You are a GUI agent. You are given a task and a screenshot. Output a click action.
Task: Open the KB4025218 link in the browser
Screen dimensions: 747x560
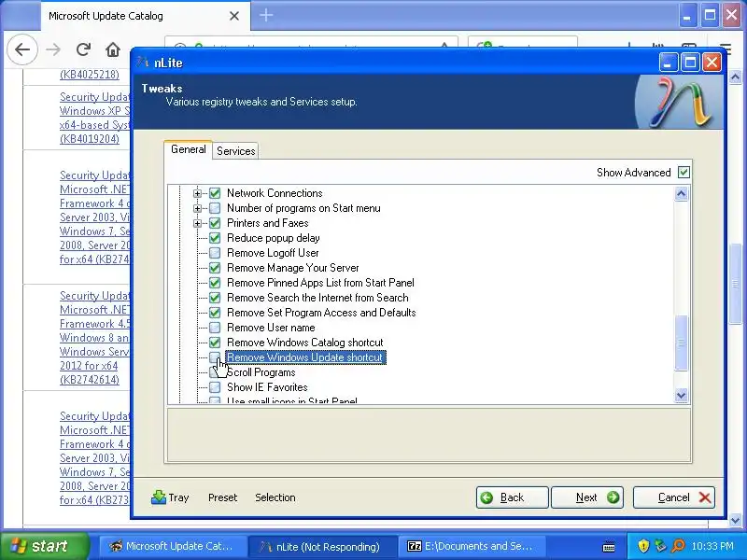click(x=90, y=75)
